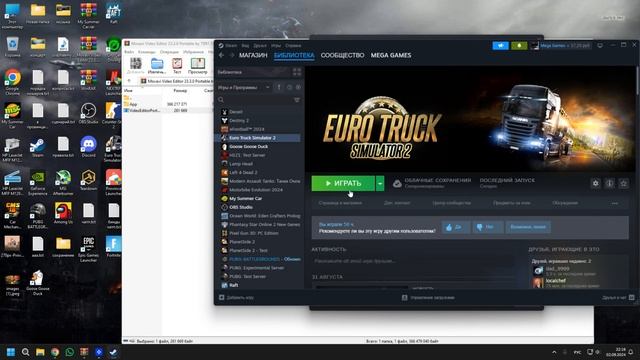Click the recent-activity clock filter icon
This screenshot has height=360, width=640.
289,87
